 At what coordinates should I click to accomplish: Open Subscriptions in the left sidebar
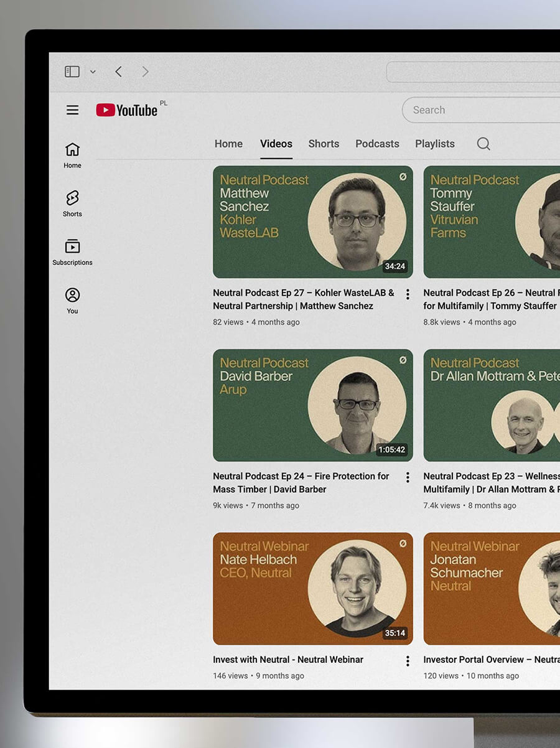tap(72, 252)
